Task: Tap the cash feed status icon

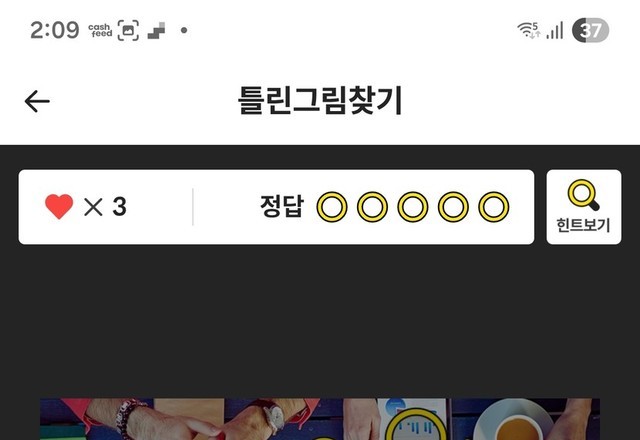Action: coord(100,31)
